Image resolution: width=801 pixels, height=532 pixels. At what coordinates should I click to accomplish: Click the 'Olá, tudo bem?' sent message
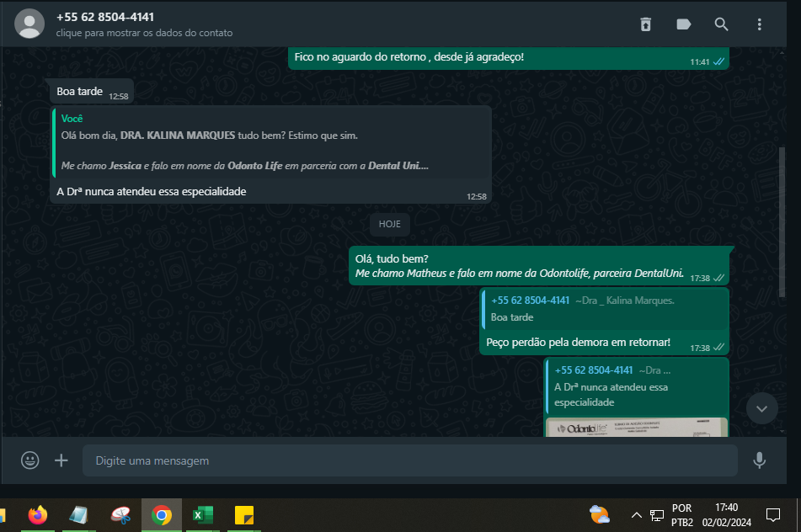click(x=539, y=266)
